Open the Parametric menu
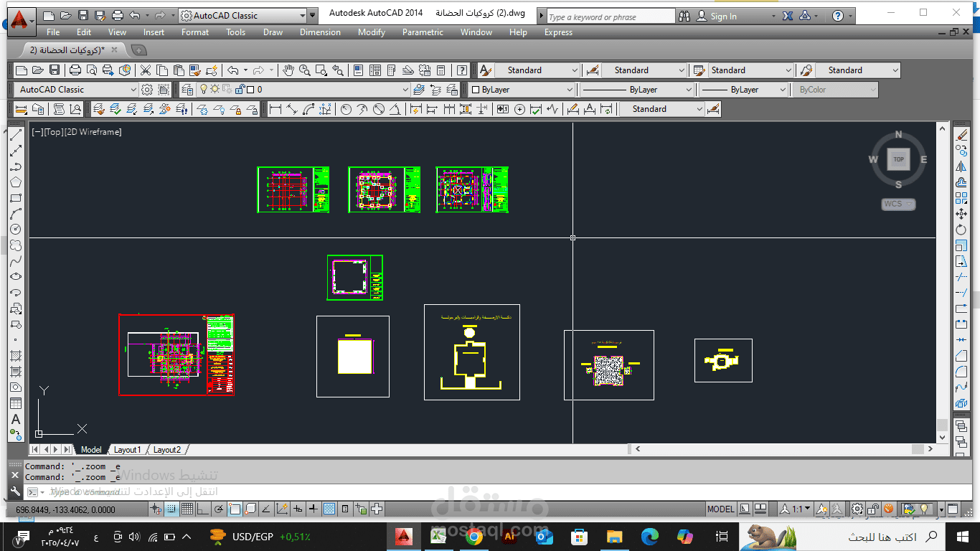The width and height of the screenshot is (980, 551). 423,32
